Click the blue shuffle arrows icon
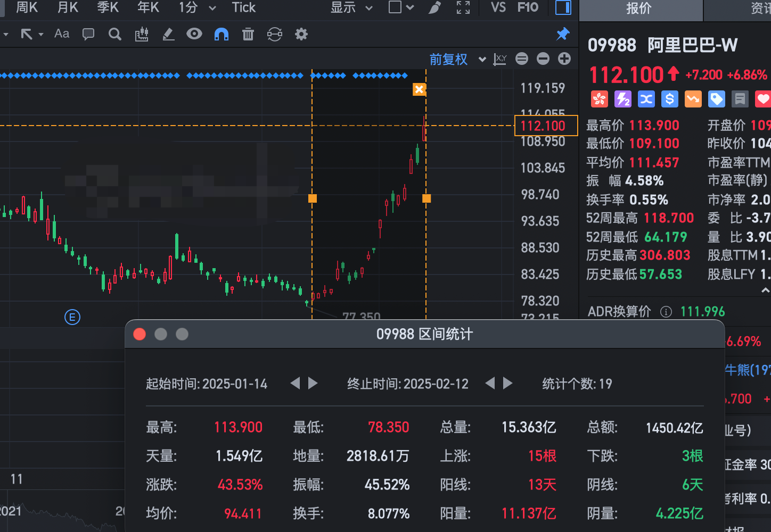 646,99
